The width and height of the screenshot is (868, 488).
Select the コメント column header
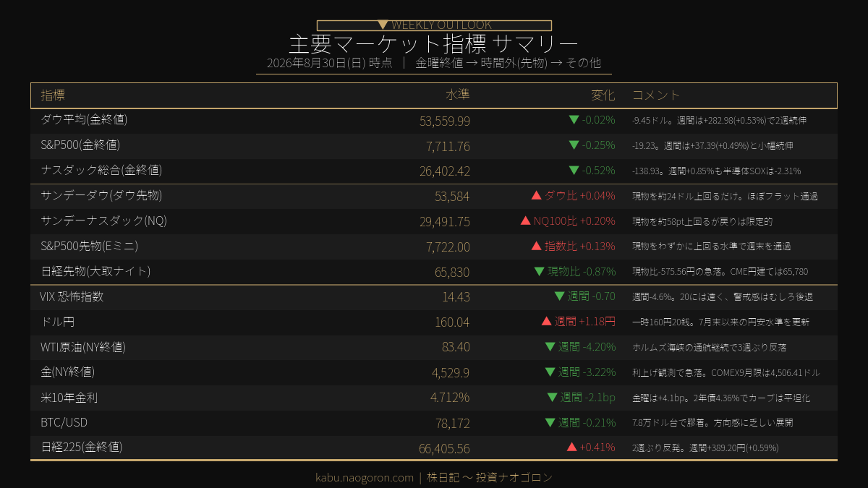point(657,95)
